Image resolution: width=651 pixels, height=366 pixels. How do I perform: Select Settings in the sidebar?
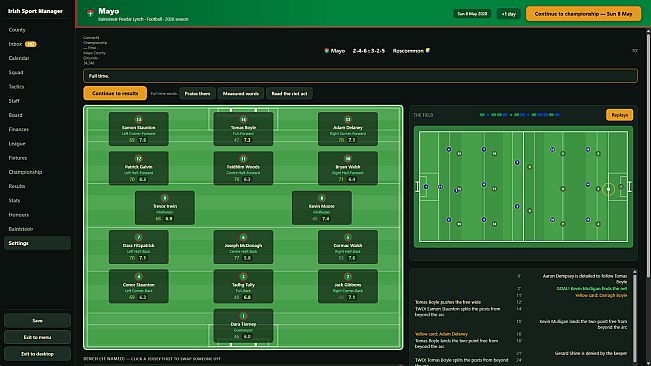pos(37,243)
